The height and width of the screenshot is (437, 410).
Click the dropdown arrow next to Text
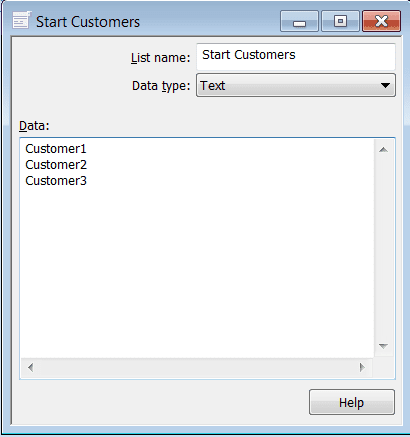(x=385, y=86)
